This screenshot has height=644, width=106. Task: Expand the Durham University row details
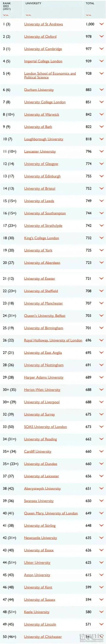click(x=101, y=89)
